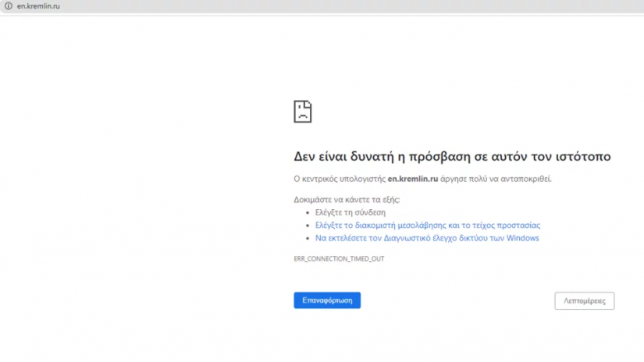Click bullet beside the Windows diagnostics link
This screenshot has height=362, width=644.
(x=307, y=238)
